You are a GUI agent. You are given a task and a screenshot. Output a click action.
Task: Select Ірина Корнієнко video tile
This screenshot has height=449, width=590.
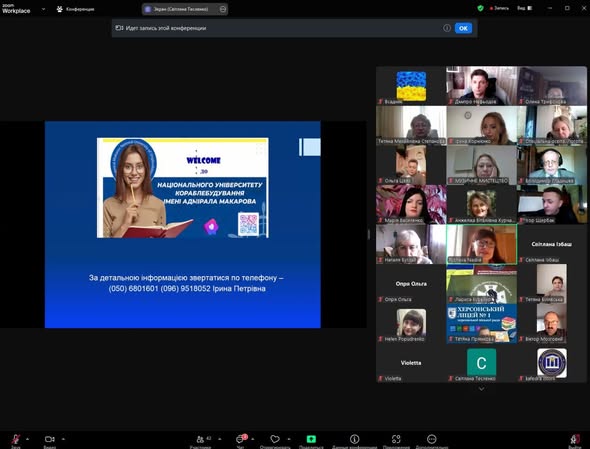[482, 125]
